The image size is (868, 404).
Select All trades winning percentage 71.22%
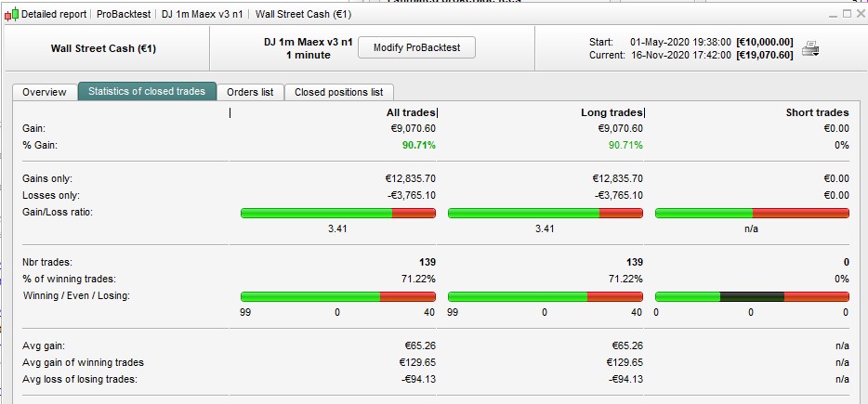tap(418, 279)
